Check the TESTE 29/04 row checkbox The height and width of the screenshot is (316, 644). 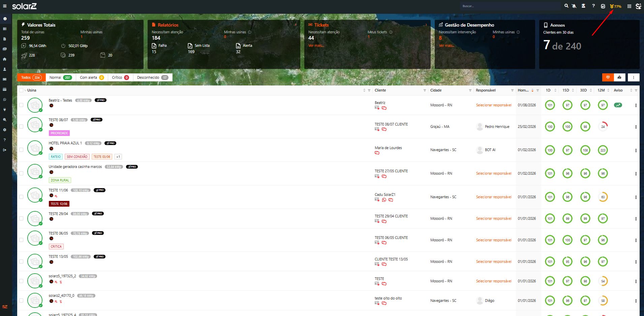click(x=21, y=218)
